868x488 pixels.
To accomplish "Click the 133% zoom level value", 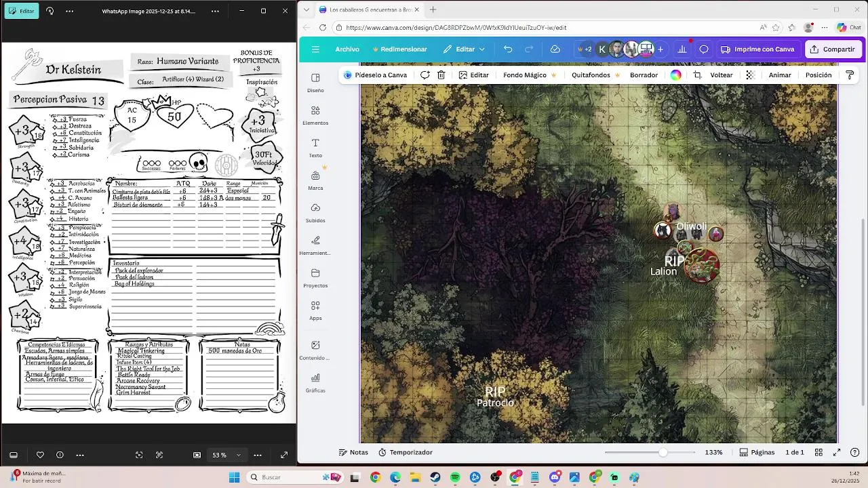I will click(x=713, y=452).
